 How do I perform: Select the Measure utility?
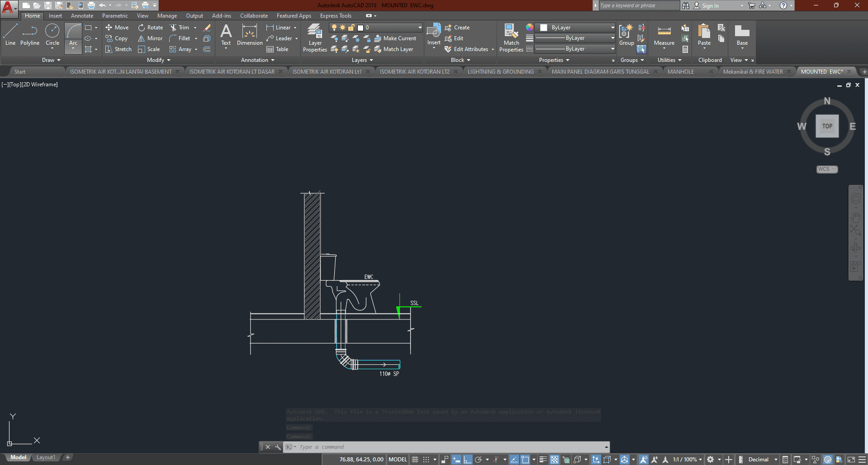(x=664, y=35)
